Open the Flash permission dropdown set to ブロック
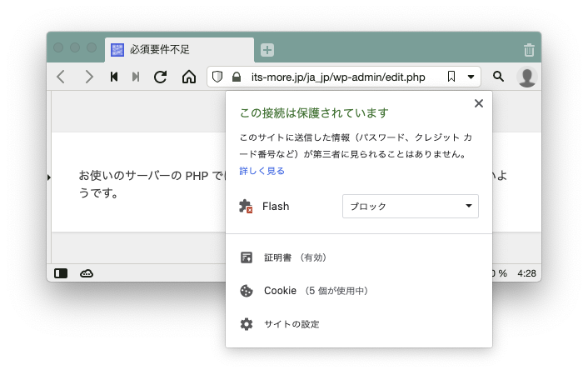 pos(410,206)
